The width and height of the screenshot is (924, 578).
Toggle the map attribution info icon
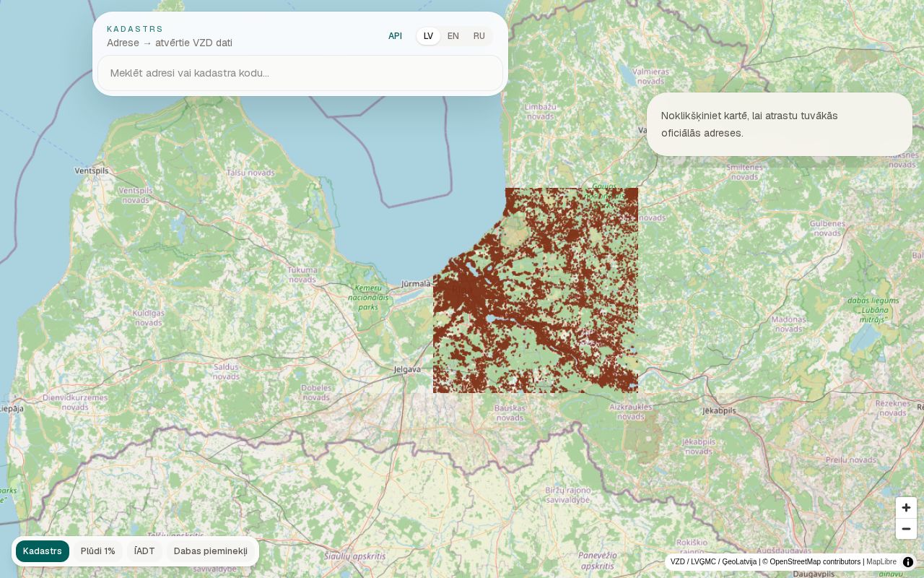[908, 561]
